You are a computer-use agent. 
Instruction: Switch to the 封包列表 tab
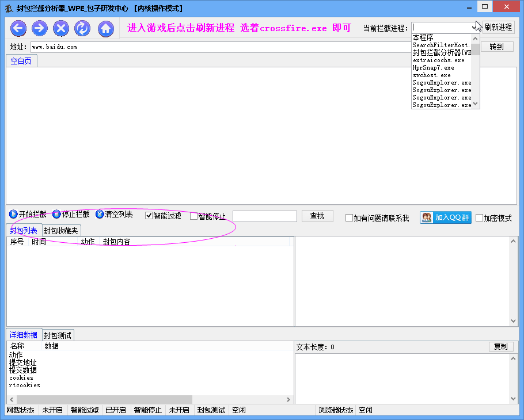click(24, 230)
